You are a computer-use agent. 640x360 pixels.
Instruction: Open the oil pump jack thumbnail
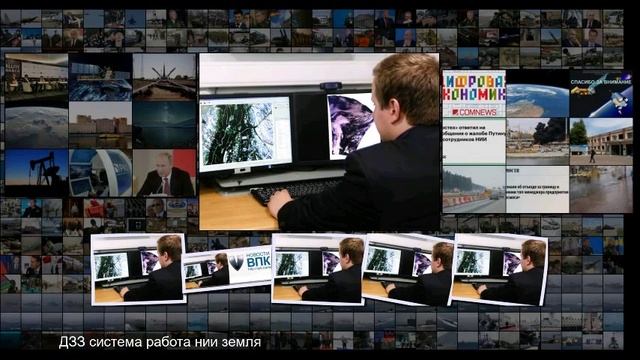click(x=36, y=173)
